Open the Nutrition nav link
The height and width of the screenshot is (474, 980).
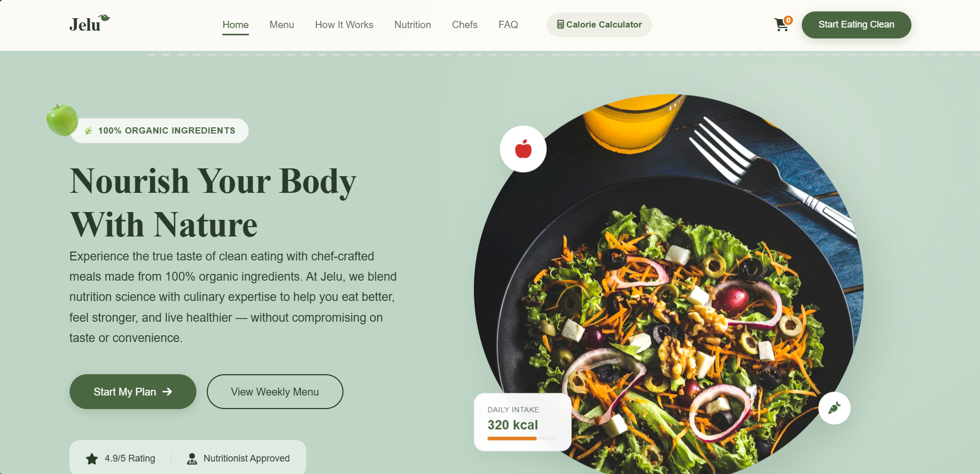tap(413, 24)
